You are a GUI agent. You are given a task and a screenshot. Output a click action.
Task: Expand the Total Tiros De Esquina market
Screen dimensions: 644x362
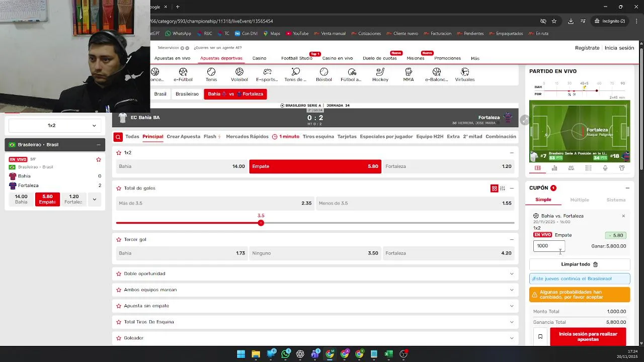[x=512, y=322]
